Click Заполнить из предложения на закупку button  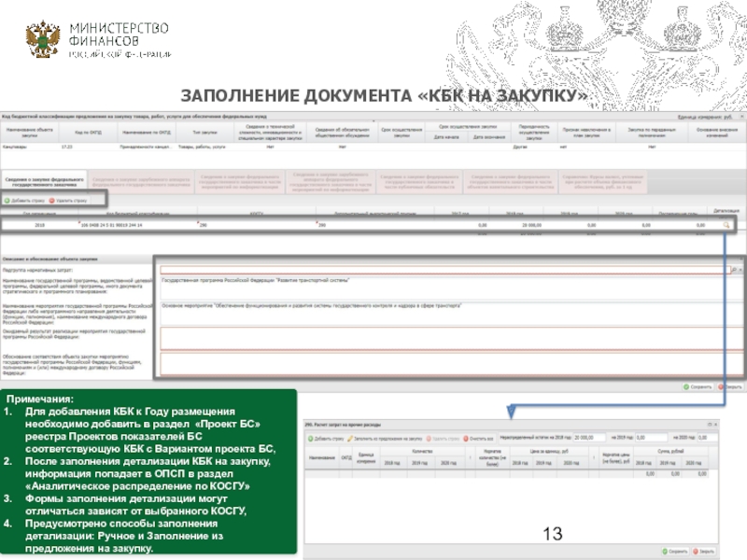pyautogui.click(x=385, y=439)
